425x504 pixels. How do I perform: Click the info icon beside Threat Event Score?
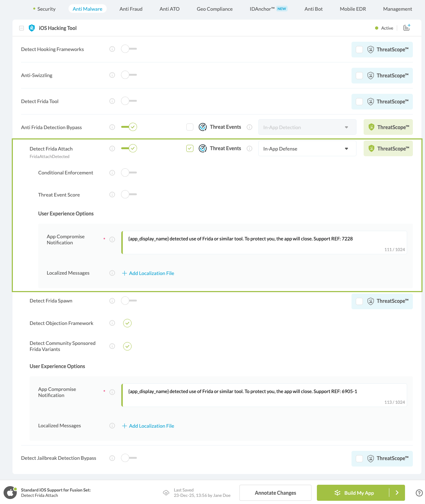click(x=112, y=194)
